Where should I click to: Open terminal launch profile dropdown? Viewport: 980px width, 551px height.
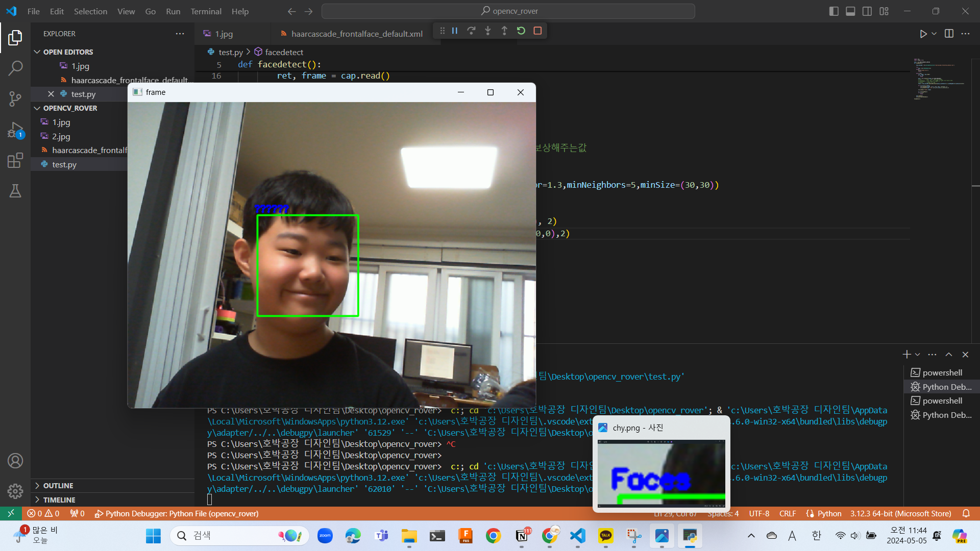(917, 354)
